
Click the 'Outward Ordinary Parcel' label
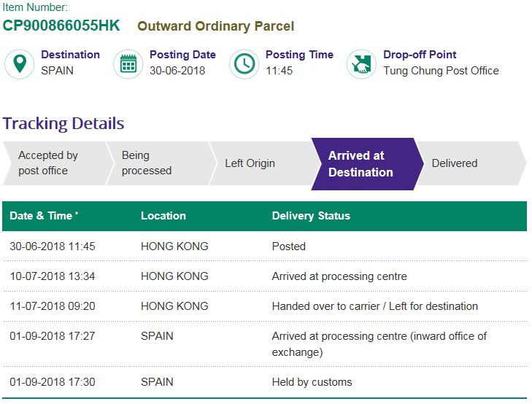216,26
